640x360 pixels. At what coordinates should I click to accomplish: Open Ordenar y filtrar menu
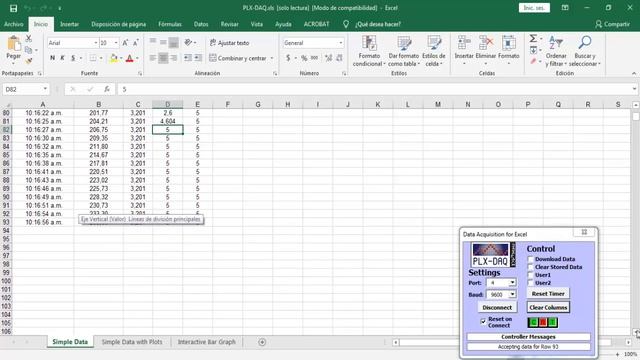click(556, 51)
